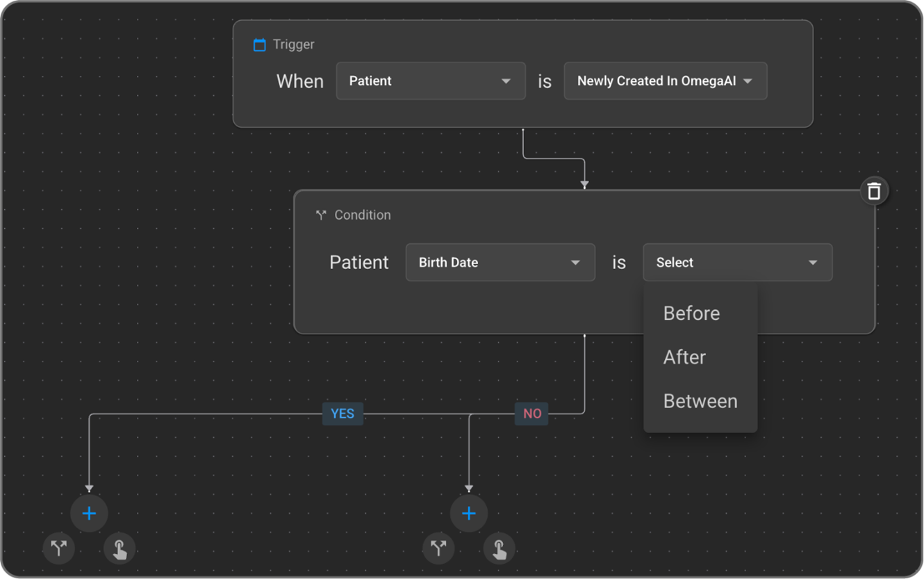Delete the Condition block with trash icon

(x=874, y=190)
